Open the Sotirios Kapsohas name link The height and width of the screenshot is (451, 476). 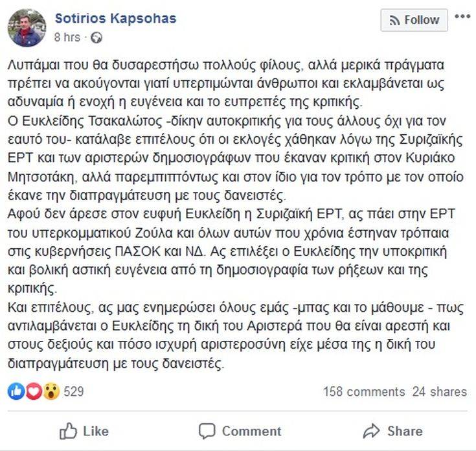pos(115,18)
